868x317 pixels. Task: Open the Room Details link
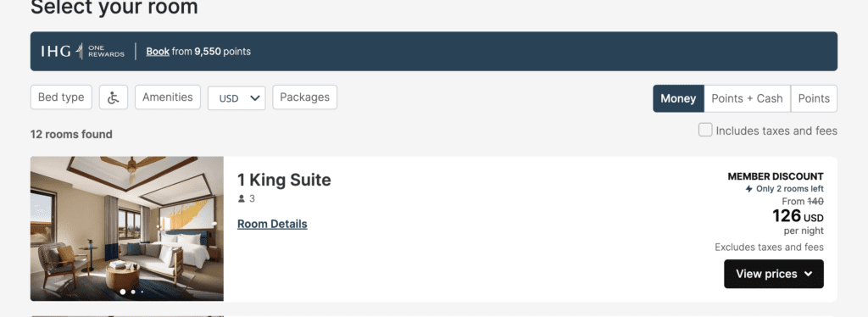coord(272,224)
